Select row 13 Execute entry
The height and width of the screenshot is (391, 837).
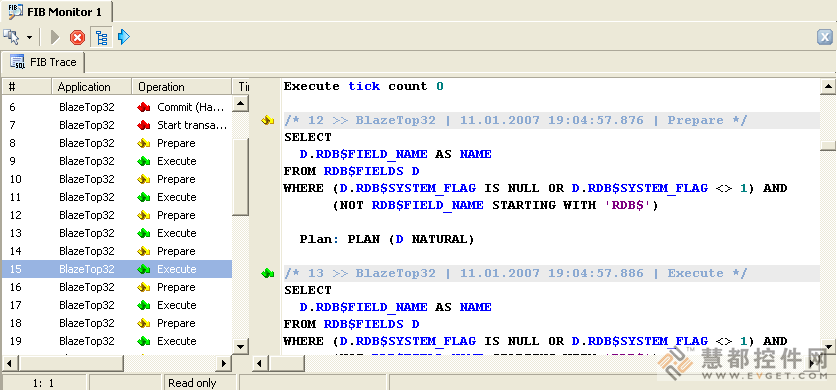point(117,233)
